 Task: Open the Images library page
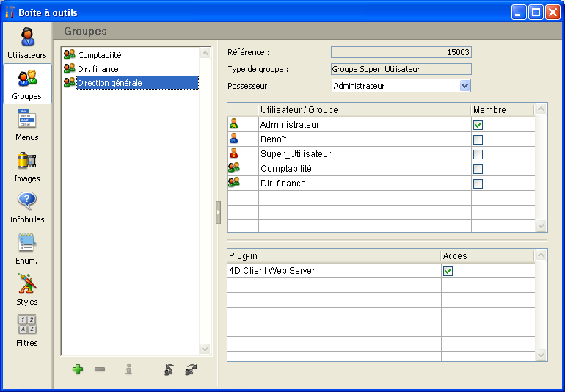point(27,166)
